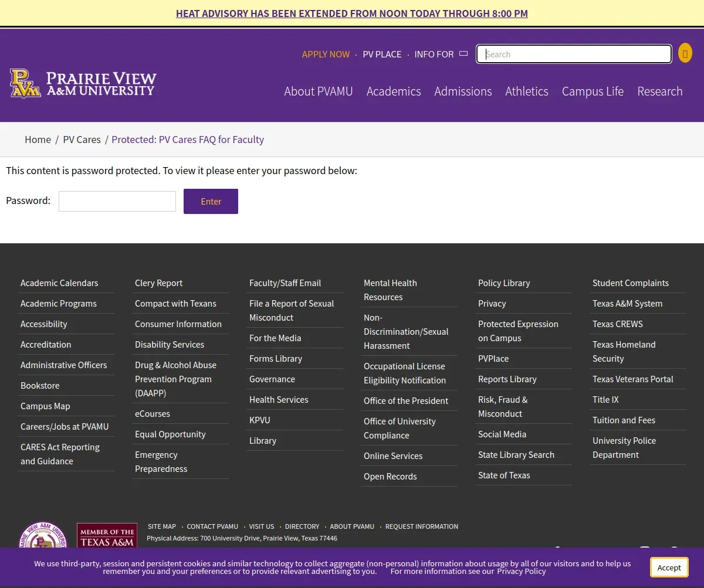Image resolution: width=704 pixels, height=588 pixels.
Task: Open Title IX link
Action: click(605, 399)
